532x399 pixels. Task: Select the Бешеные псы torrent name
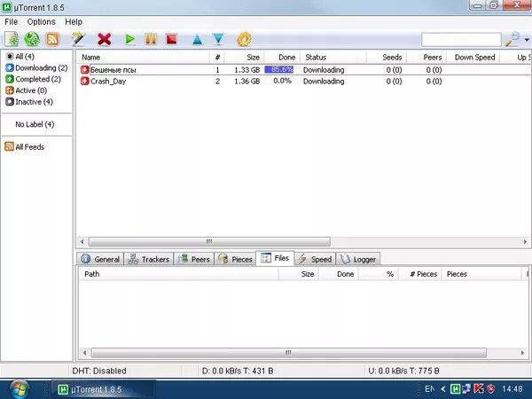[113, 70]
